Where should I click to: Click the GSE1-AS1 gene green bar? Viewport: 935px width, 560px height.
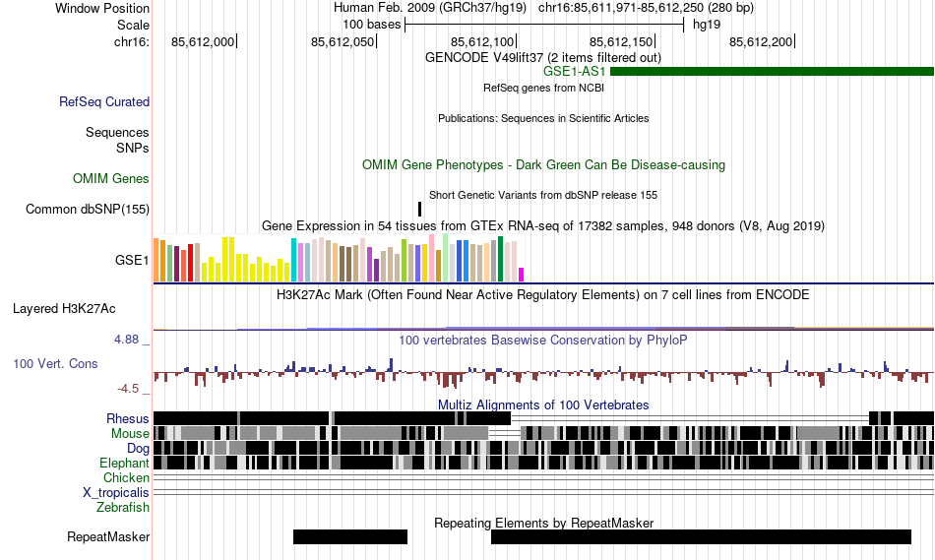click(x=773, y=72)
